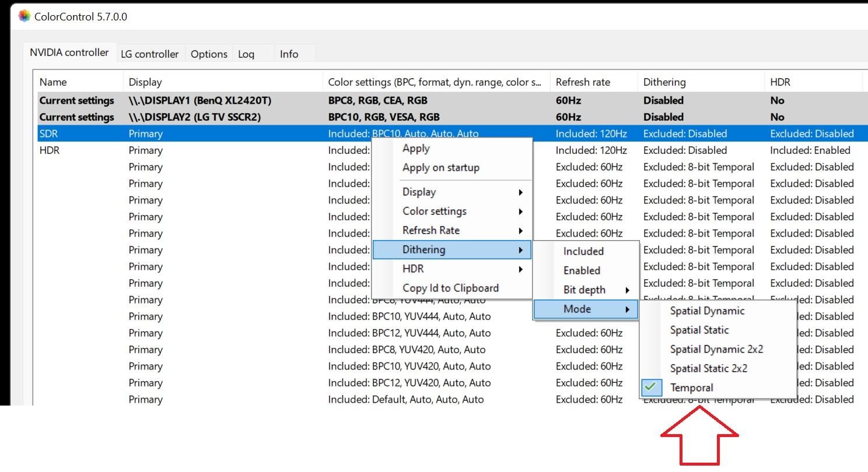Expand the HDR submenu

(452, 269)
